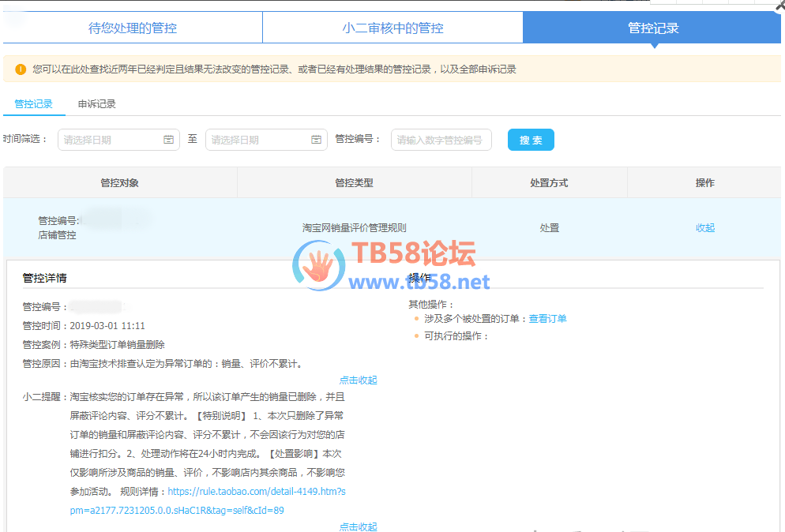This screenshot has width=785, height=532.
Task: Open the 查看订单 link
Action: tap(548, 319)
